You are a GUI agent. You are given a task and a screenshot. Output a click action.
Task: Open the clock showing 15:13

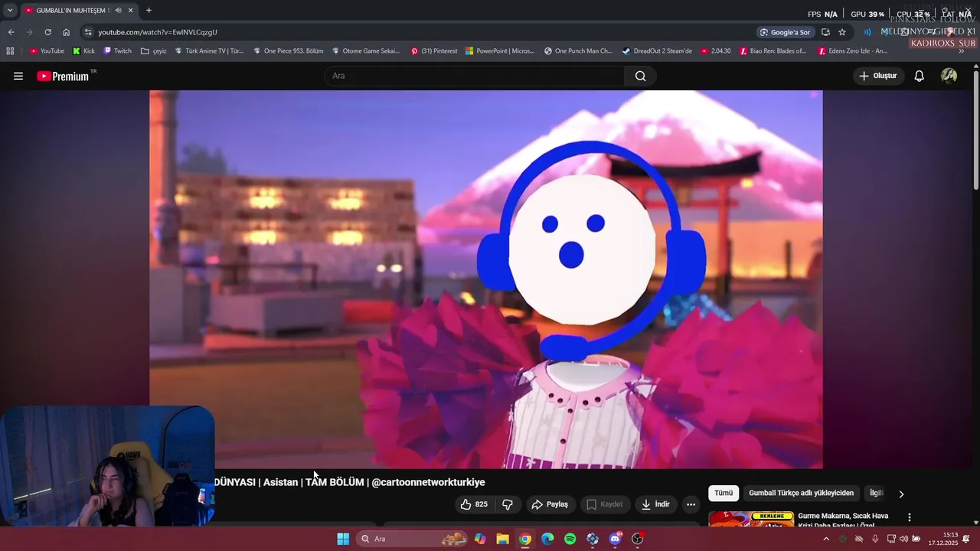[x=943, y=539]
